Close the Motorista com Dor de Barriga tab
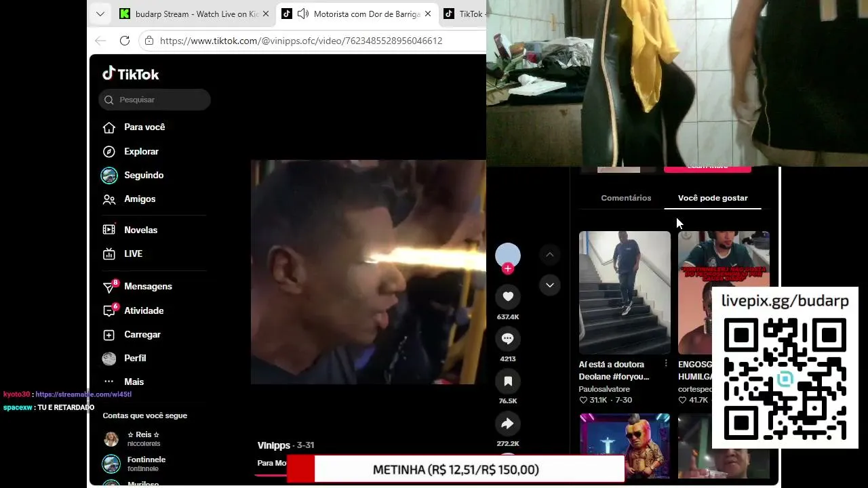 [x=428, y=14]
